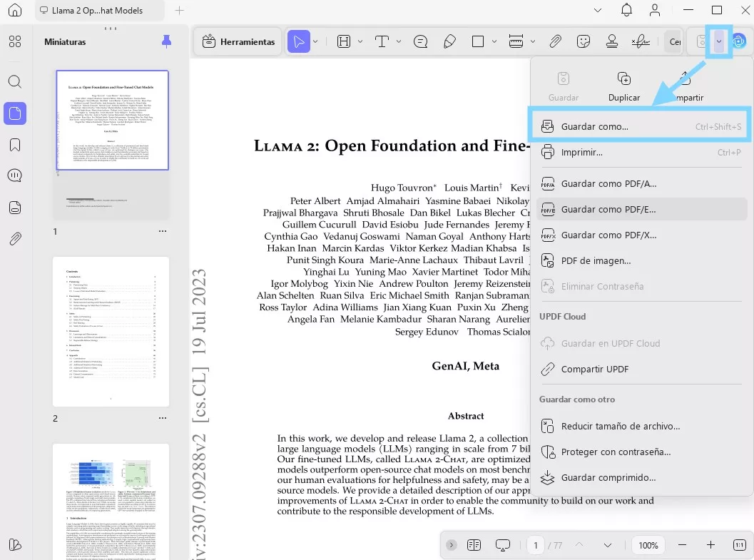754x560 pixels.
Task: Expand the shape tool dropdown arrow
Action: point(494,42)
